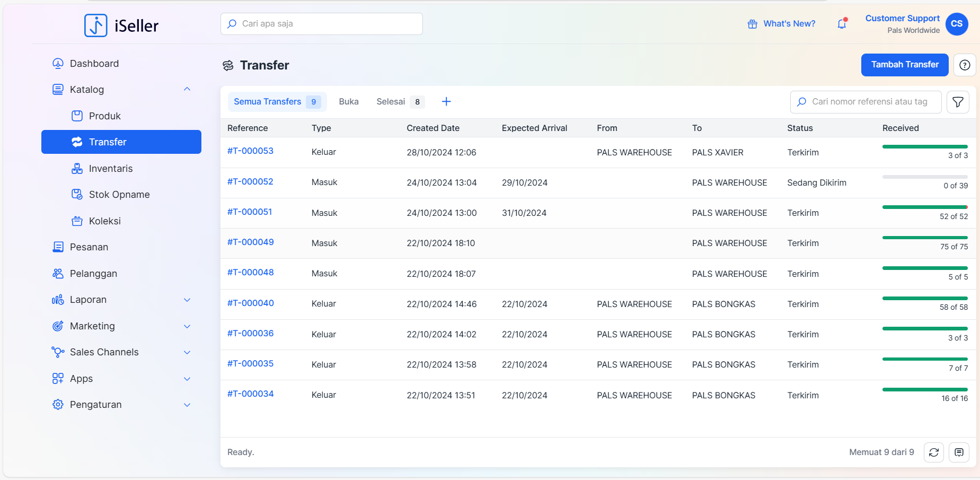980x480 pixels.
Task: Expand the Laporan menu chevron
Action: (x=187, y=300)
